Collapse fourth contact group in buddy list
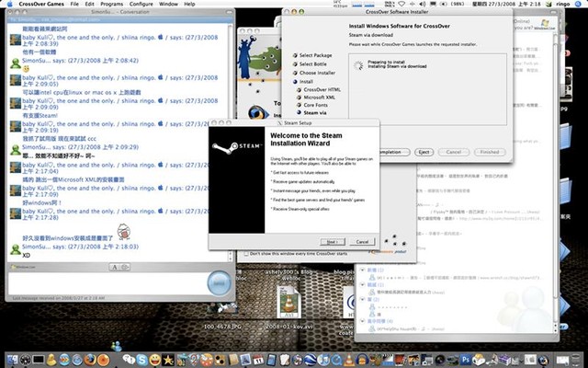This screenshot has width=588, height=368. point(362,321)
